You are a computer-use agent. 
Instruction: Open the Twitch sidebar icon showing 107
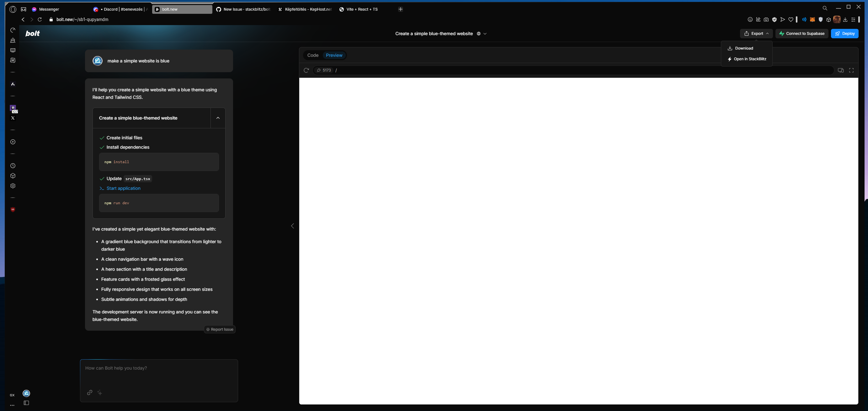pyautogui.click(x=13, y=109)
